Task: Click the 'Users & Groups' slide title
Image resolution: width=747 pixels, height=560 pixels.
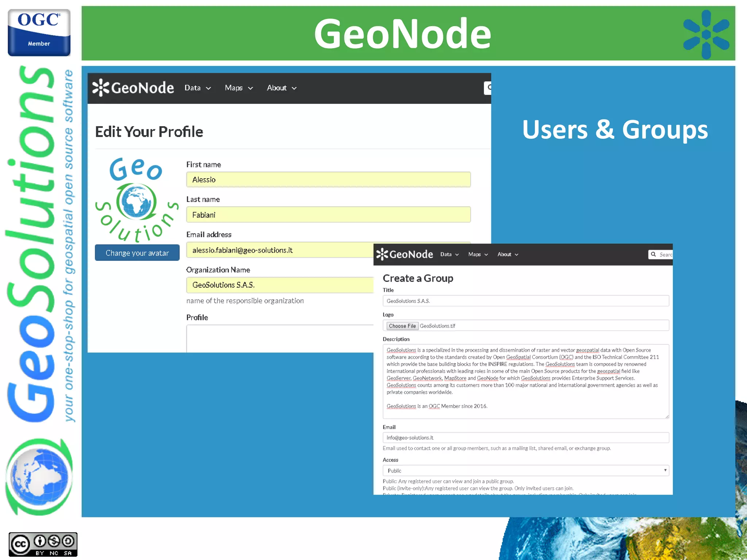Action: click(615, 129)
